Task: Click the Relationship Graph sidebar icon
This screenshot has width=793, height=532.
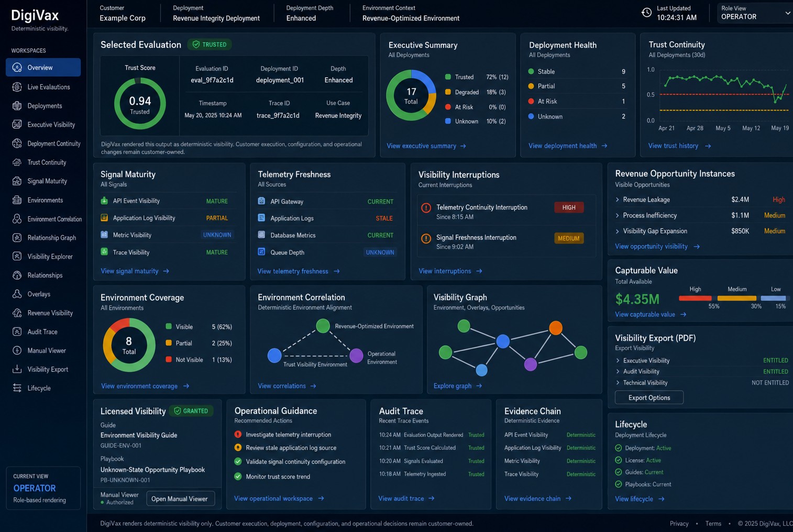Action: coord(17,238)
